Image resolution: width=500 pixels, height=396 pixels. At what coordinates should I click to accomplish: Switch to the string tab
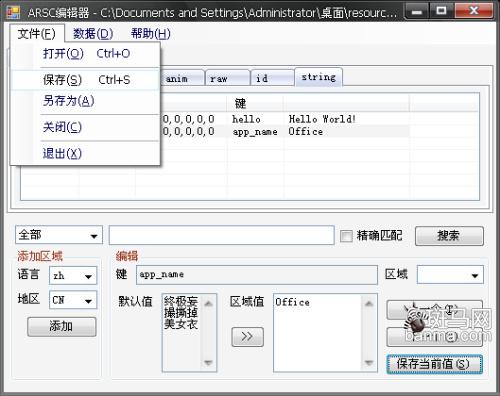point(318,77)
